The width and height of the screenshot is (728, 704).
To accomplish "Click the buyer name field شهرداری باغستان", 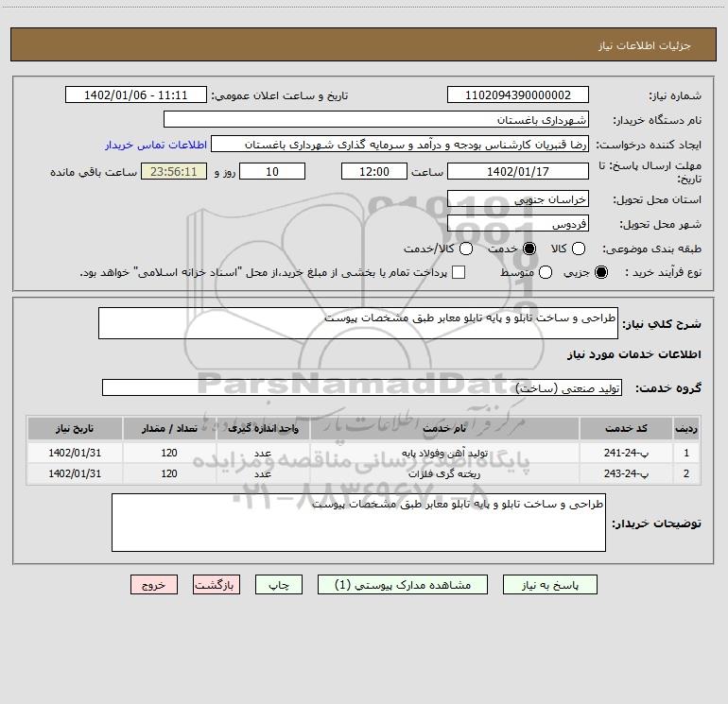I will click(x=376, y=119).
